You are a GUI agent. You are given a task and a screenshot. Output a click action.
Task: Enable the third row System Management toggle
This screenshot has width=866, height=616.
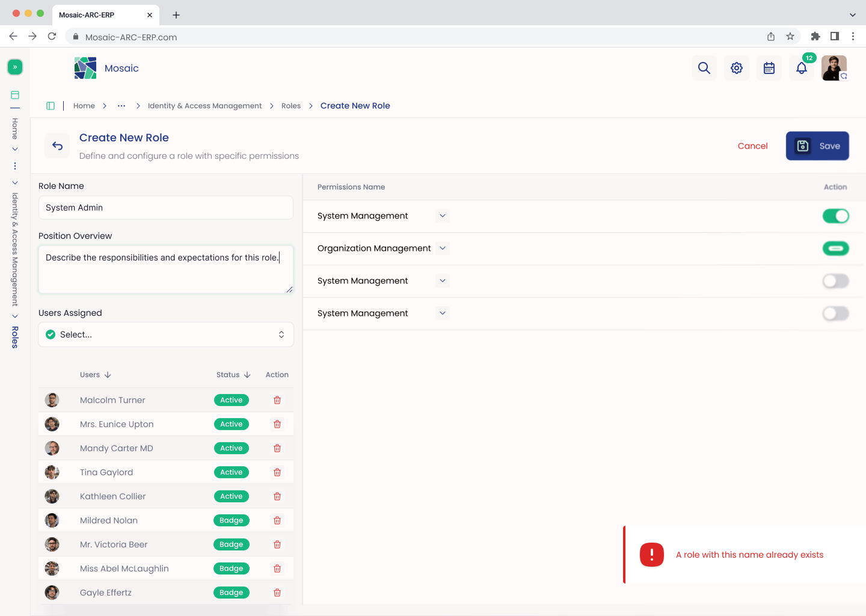(836, 281)
